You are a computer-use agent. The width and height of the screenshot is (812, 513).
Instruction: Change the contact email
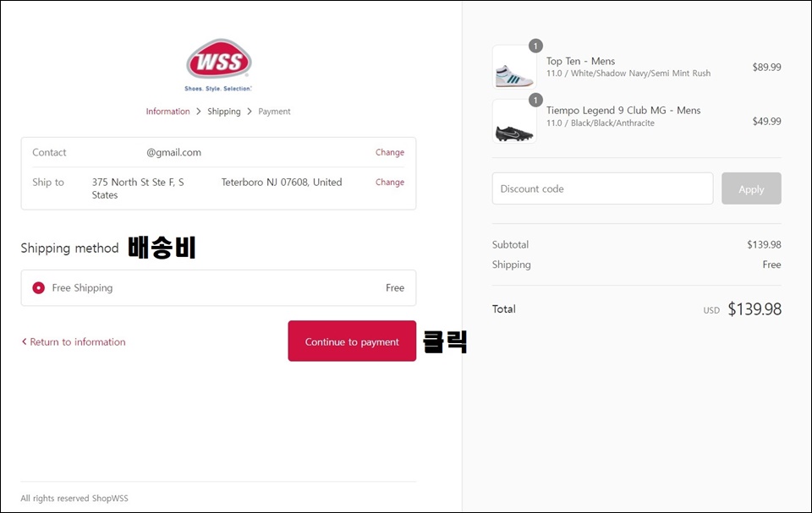pyautogui.click(x=389, y=152)
